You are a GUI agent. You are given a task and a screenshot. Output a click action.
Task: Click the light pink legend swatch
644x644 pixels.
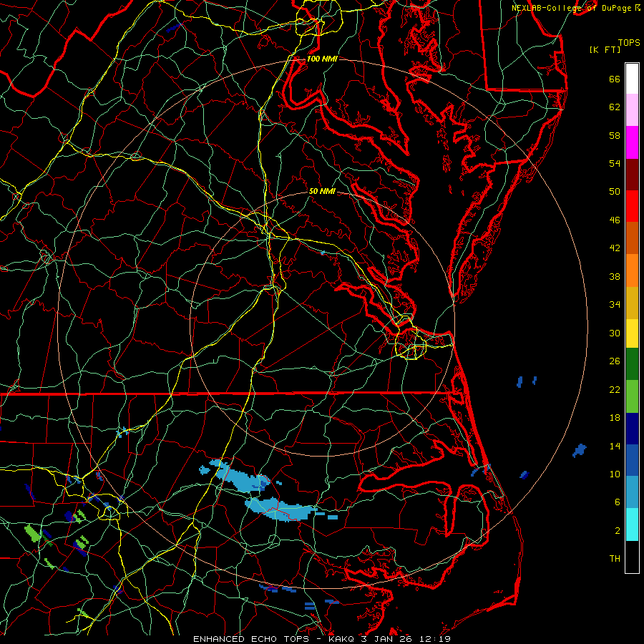[x=632, y=110]
